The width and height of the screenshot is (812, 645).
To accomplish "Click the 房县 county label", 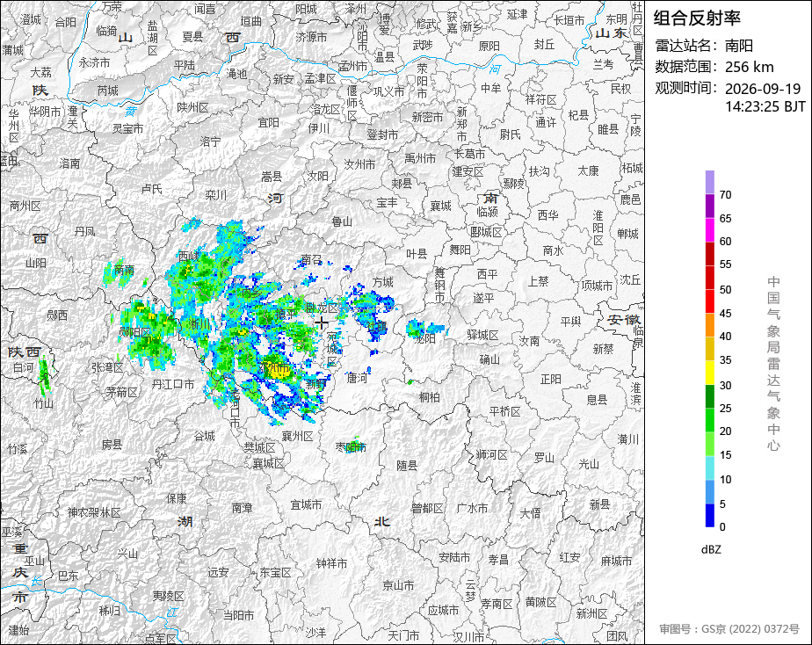I will coord(112,444).
